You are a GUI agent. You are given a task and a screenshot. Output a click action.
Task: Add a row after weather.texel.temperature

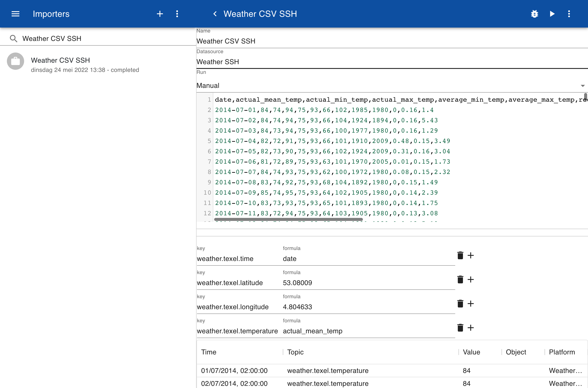471,328
